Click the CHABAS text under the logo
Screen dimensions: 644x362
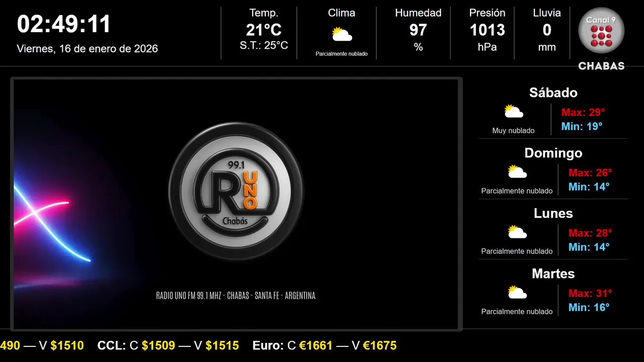[601, 66]
